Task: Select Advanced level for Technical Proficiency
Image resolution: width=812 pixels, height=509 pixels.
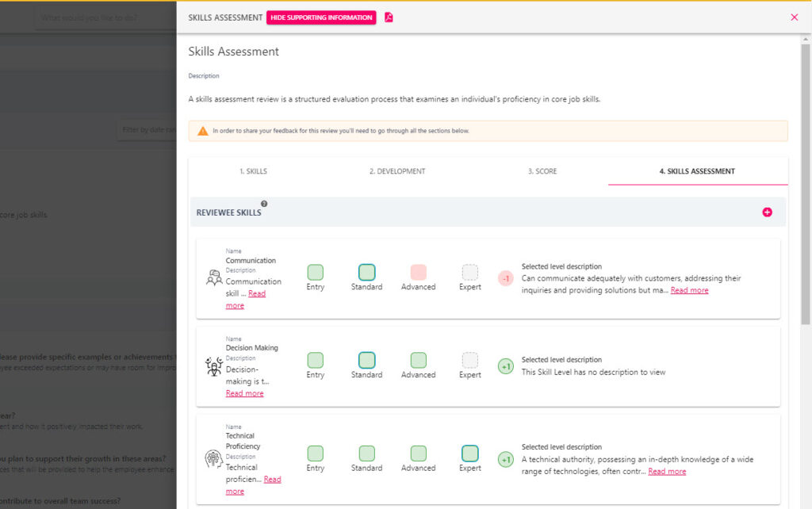Action: point(419,454)
